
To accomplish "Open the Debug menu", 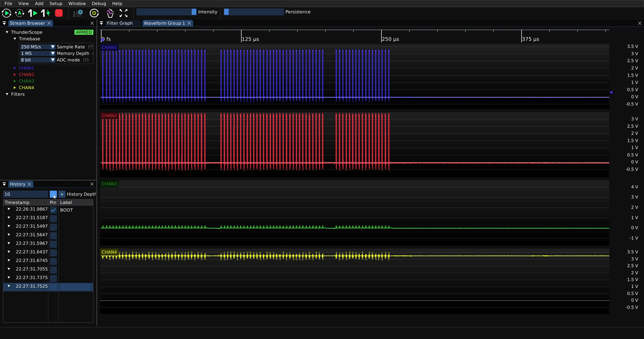I will [x=99, y=4].
